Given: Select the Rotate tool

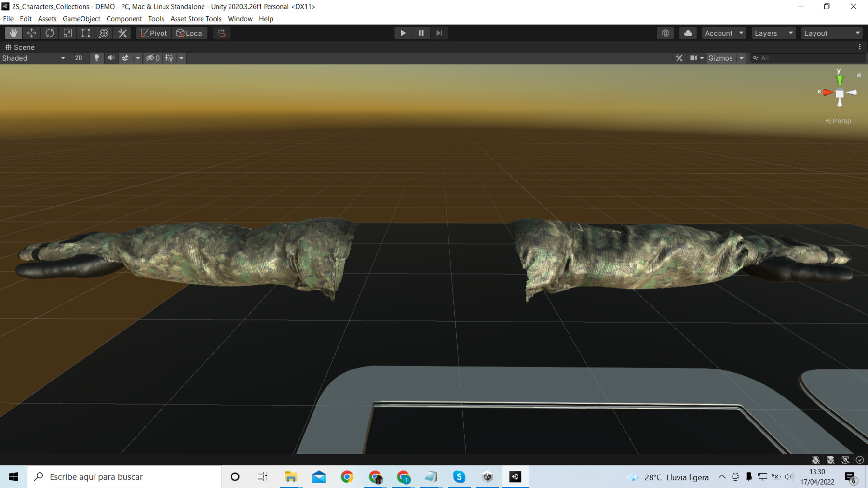Looking at the screenshot, I should point(49,33).
